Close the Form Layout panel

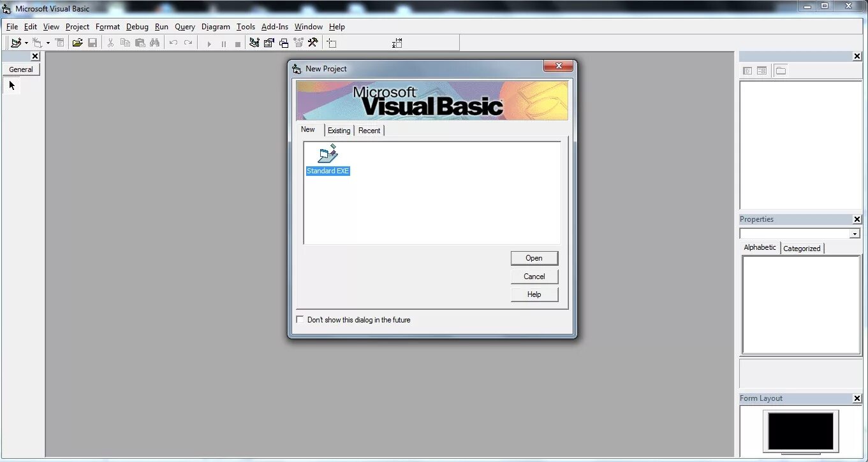[857, 398]
